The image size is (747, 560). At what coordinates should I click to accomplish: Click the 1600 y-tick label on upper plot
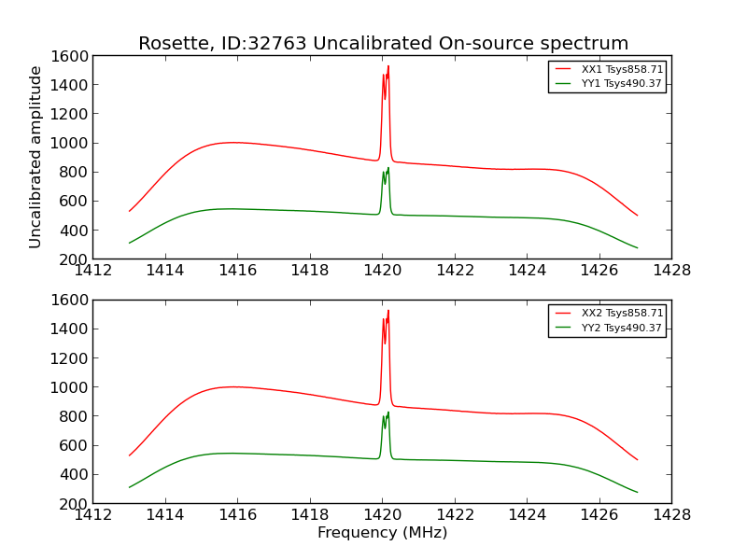pos(69,56)
